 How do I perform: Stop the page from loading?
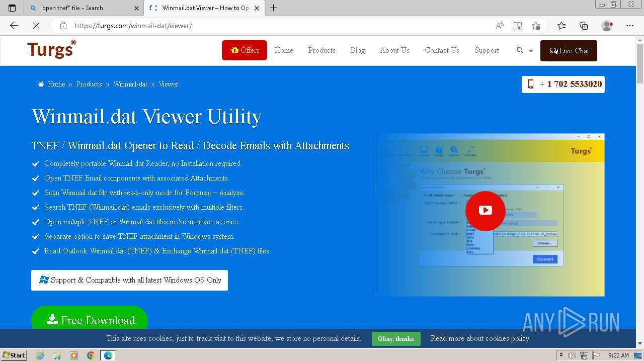[36, 26]
